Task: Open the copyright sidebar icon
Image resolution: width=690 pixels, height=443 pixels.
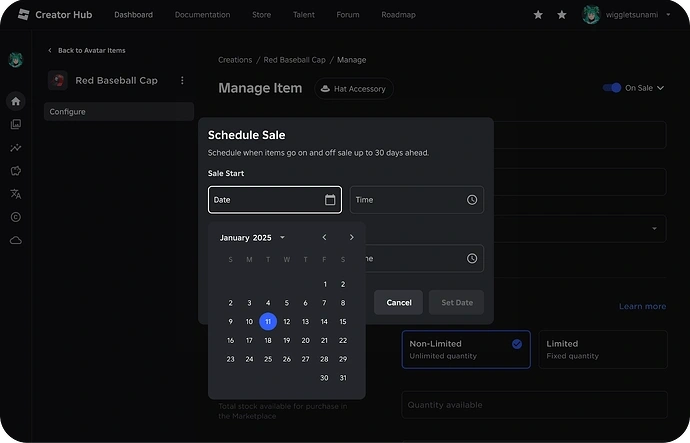Action: [16, 217]
